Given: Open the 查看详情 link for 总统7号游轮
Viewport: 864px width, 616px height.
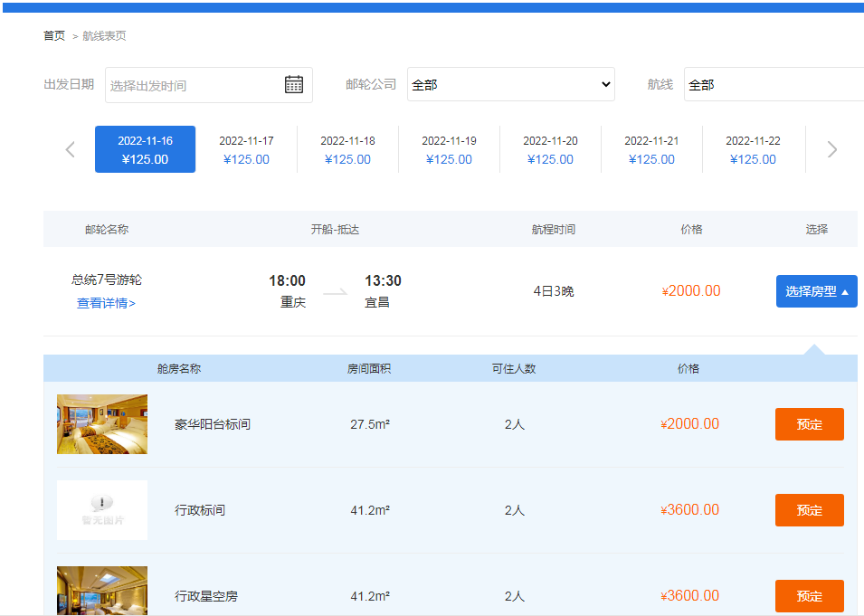Looking at the screenshot, I should click(x=106, y=303).
